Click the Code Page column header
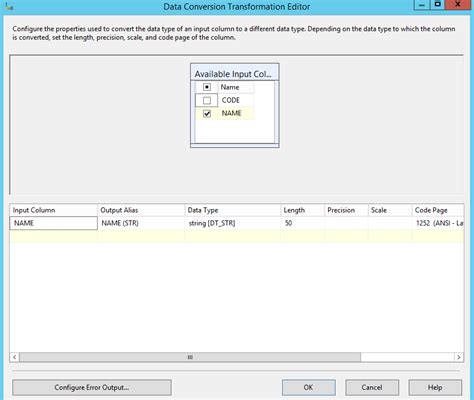474x400 pixels. (438, 210)
